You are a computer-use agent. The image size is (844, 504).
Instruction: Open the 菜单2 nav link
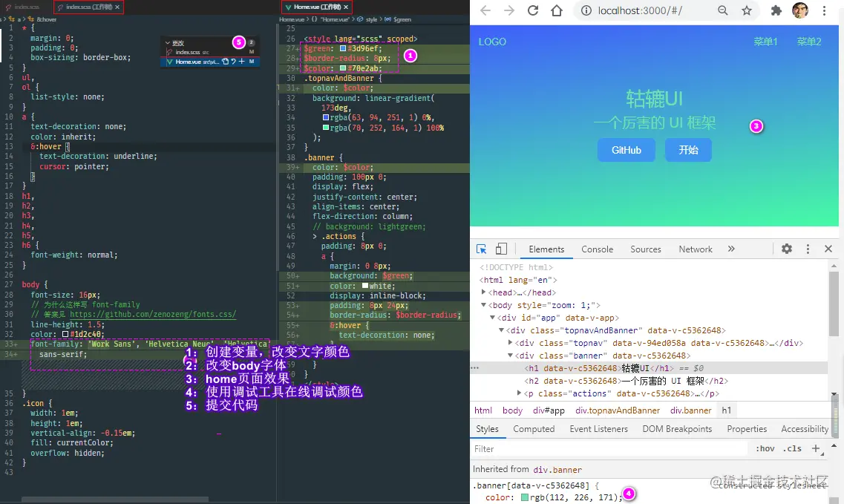809,42
